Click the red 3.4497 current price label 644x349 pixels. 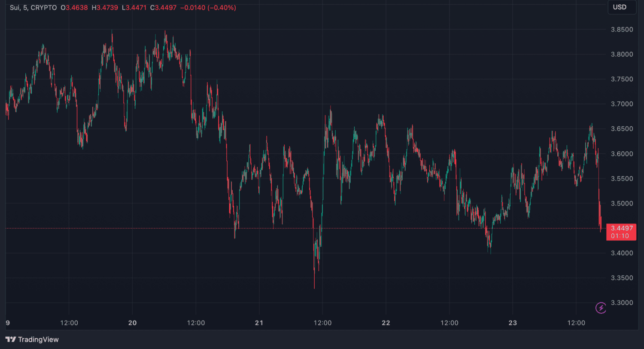621,228
